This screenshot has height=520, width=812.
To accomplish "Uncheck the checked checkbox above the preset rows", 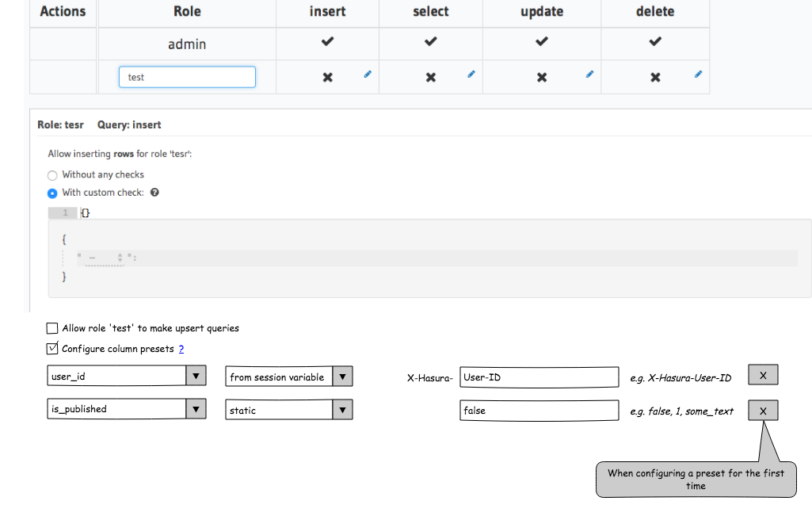I will click(x=51, y=348).
